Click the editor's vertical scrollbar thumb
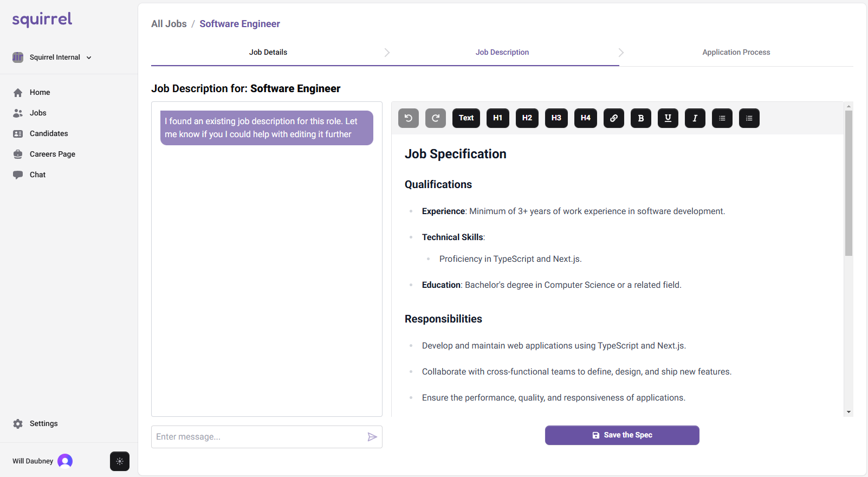The height and width of the screenshot is (477, 868). click(848, 183)
